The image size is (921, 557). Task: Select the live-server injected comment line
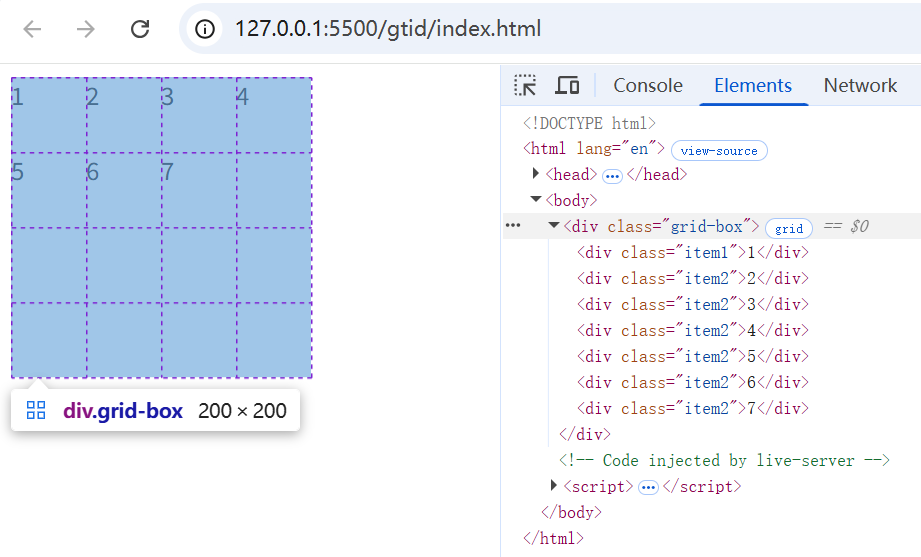click(724, 460)
